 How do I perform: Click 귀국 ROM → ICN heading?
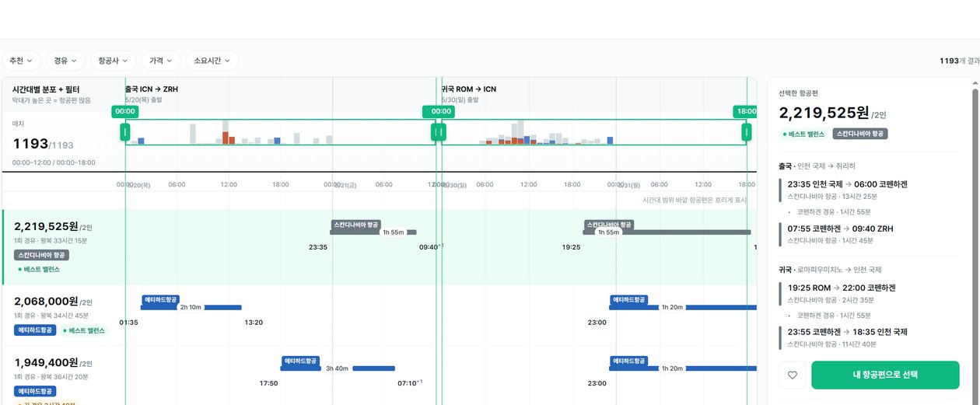(468, 89)
